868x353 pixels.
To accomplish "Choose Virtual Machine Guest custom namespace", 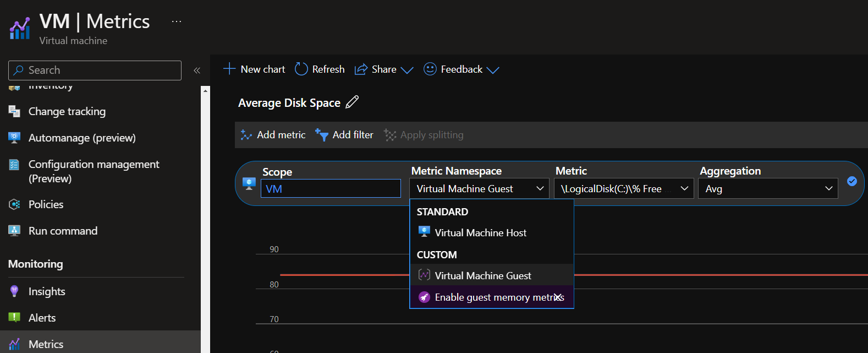I will 482,276.
